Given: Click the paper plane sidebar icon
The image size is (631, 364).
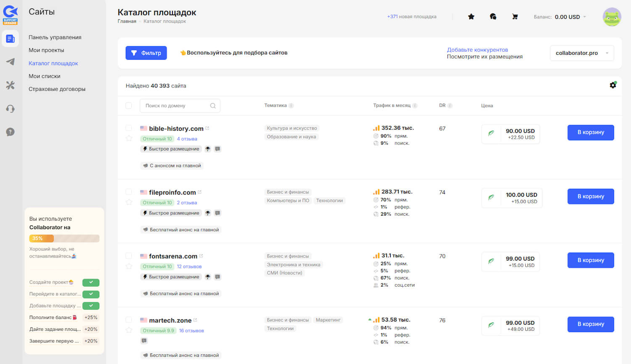Looking at the screenshot, I should pyautogui.click(x=10, y=62).
